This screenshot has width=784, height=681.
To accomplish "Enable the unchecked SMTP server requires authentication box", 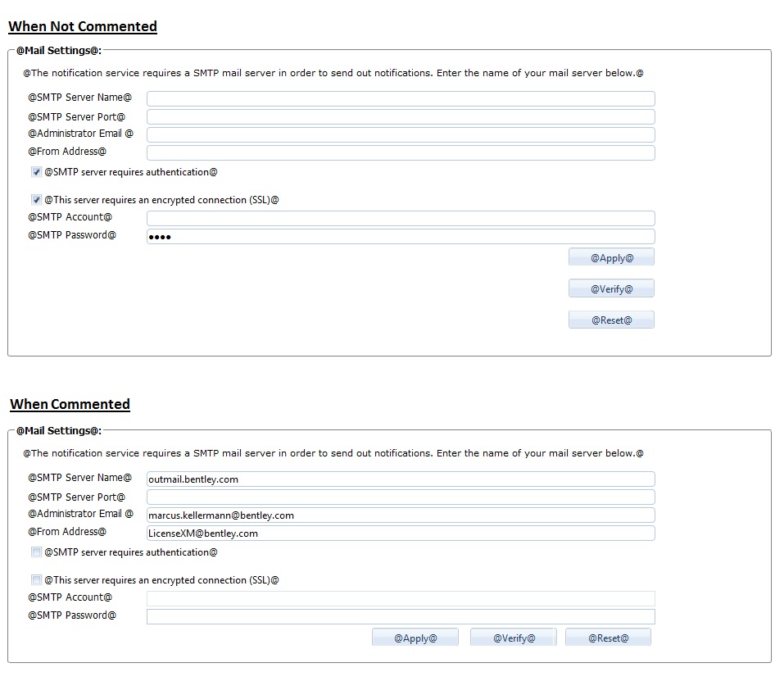I will (x=37, y=552).
